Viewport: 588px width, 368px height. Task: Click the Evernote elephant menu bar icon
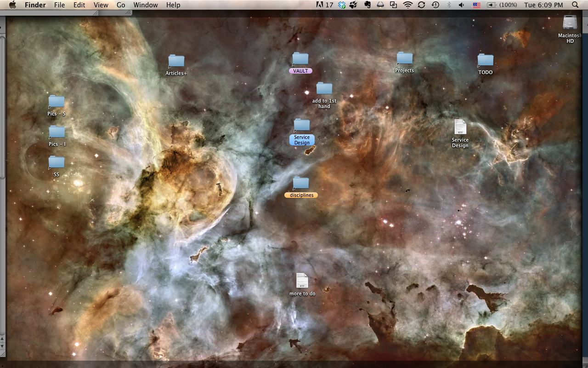tap(367, 5)
